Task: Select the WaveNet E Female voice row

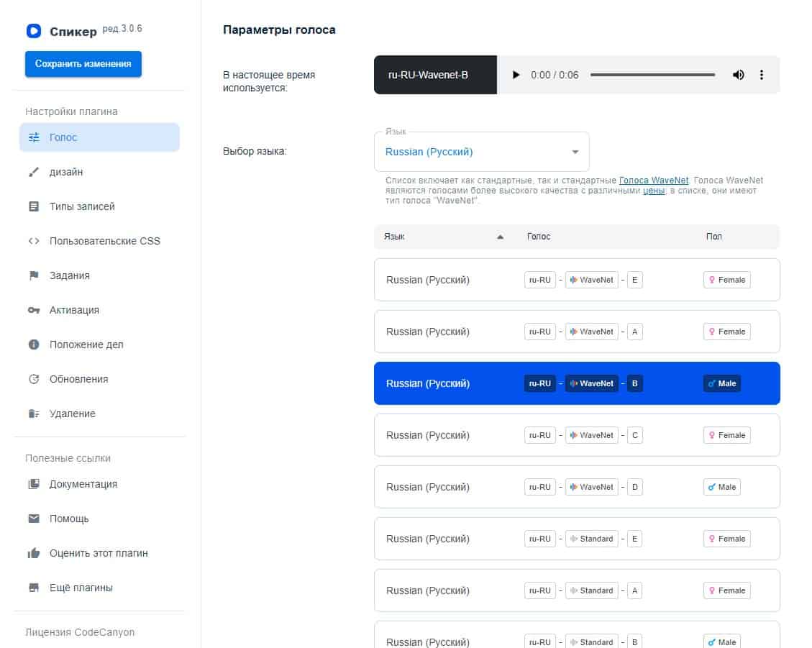Action: (x=577, y=280)
